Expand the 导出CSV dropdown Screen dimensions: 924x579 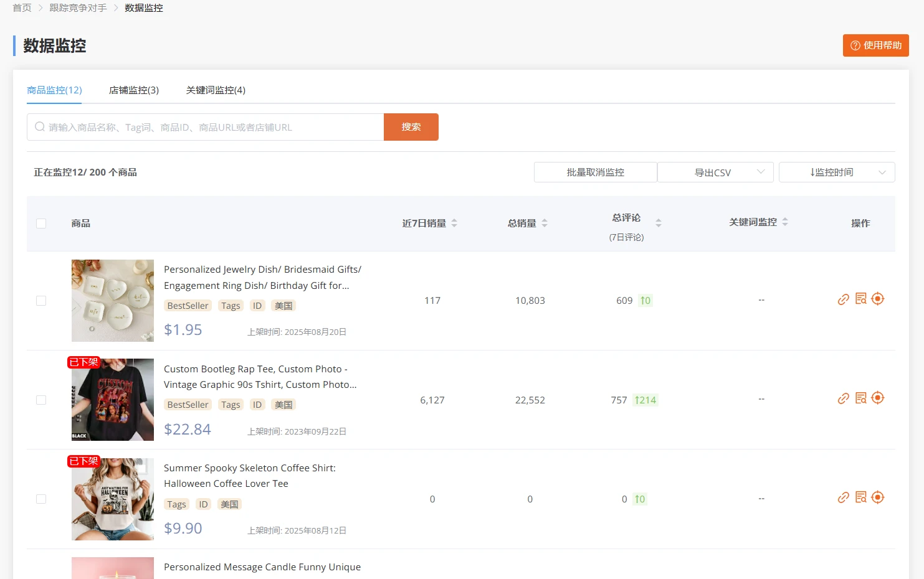click(715, 172)
